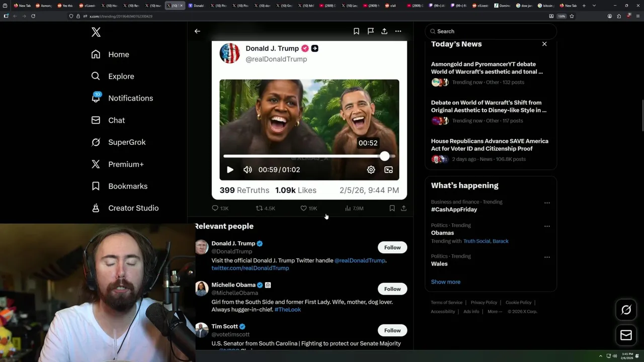Open replies via the 13K comment icon

(x=220, y=208)
